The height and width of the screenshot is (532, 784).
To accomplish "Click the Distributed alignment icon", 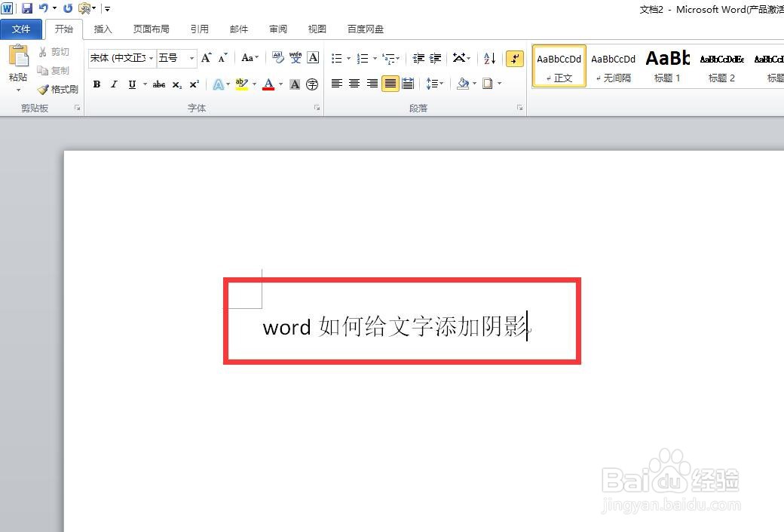I will click(x=408, y=84).
